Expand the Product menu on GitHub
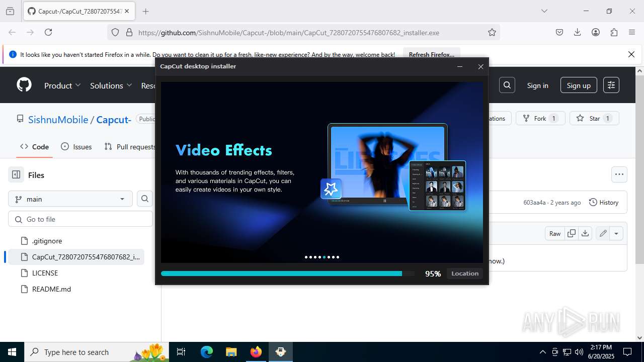644x362 pixels. click(62, 85)
